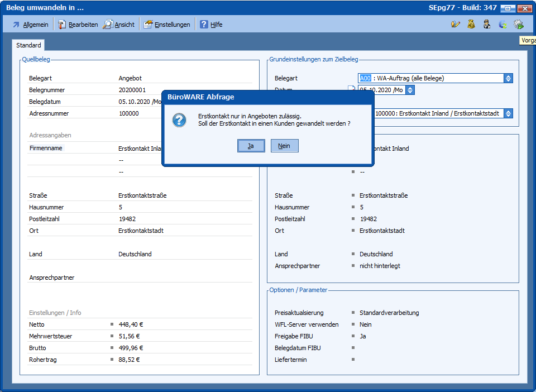Open the Bearbeiten menu
The width and height of the screenshot is (536, 392).
(78, 25)
